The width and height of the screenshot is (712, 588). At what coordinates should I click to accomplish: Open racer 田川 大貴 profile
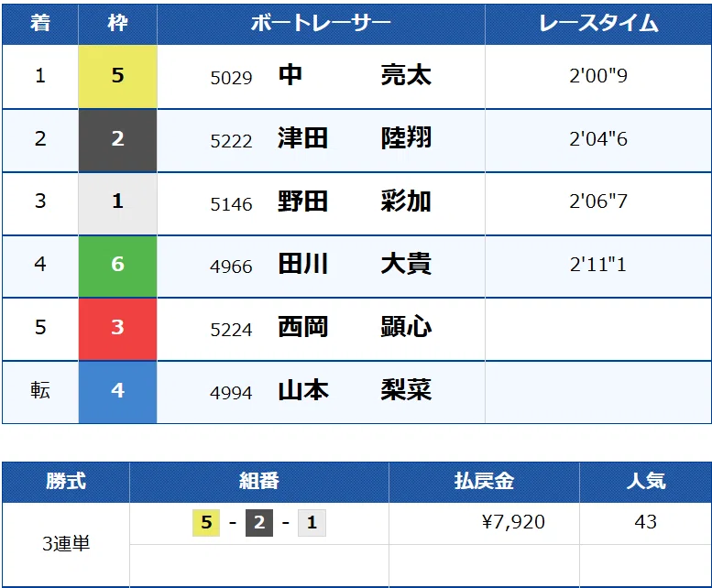point(355,264)
